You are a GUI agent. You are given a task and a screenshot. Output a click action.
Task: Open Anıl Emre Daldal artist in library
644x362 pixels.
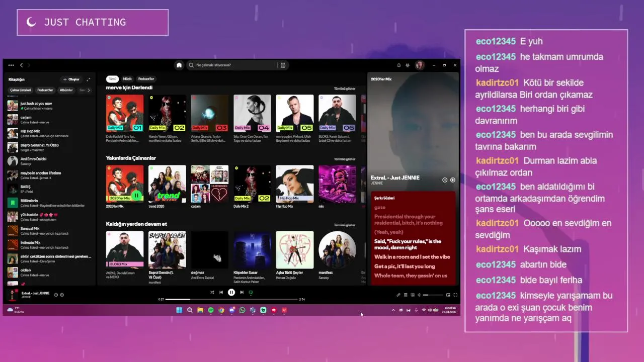point(49,161)
